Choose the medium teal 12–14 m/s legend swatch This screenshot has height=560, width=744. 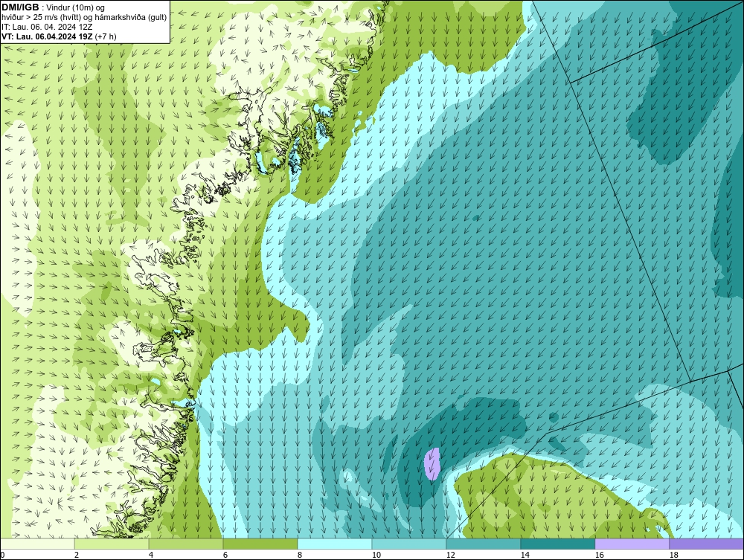pos(484,544)
